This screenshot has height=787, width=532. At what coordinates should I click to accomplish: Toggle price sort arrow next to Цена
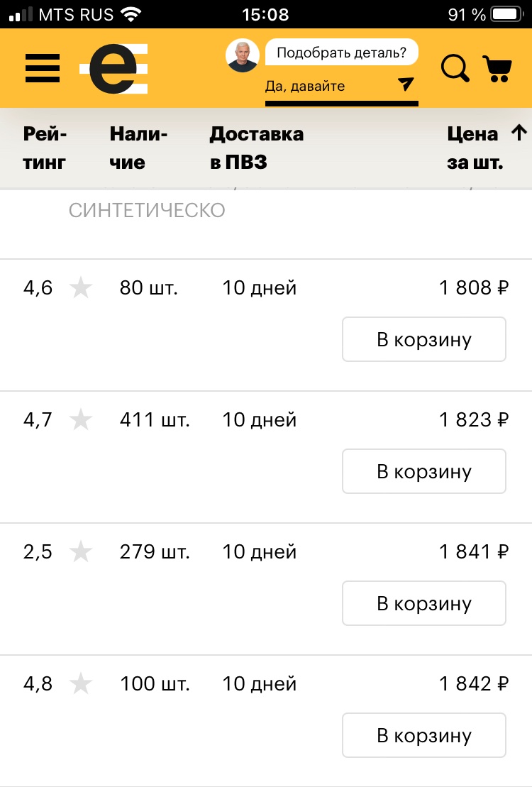point(519,133)
